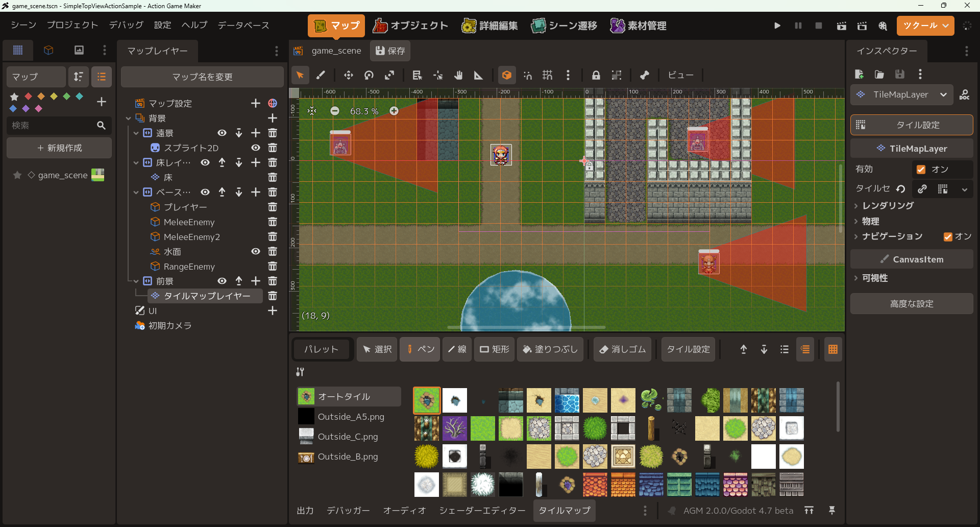Open the ツクール dropdown button
980x527 pixels.
[x=925, y=26]
